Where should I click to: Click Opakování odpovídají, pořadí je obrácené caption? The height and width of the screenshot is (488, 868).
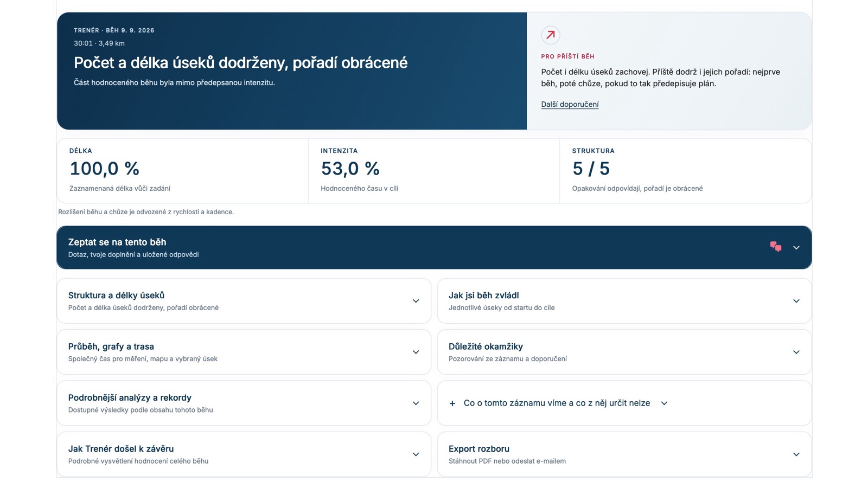click(x=637, y=189)
